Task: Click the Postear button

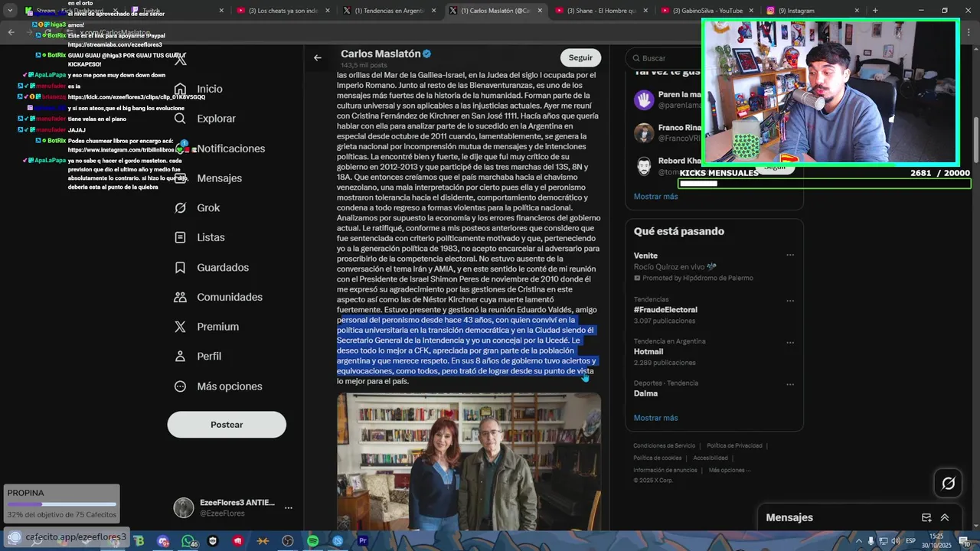Action: coord(227,425)
